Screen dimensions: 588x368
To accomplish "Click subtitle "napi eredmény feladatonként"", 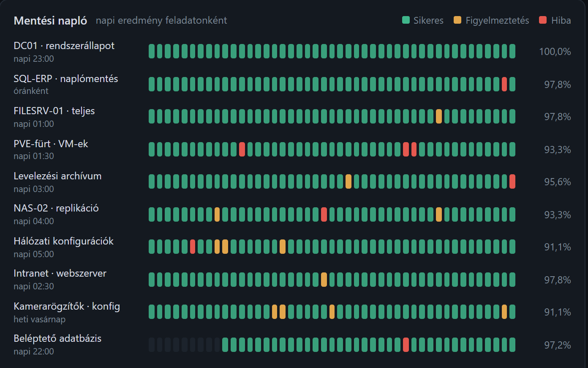I will click(161, 20).
